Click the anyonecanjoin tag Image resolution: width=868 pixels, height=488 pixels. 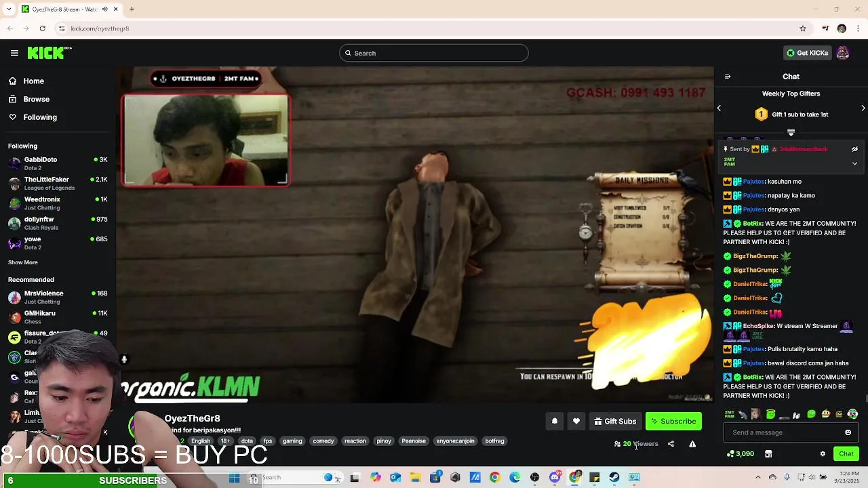456,441
